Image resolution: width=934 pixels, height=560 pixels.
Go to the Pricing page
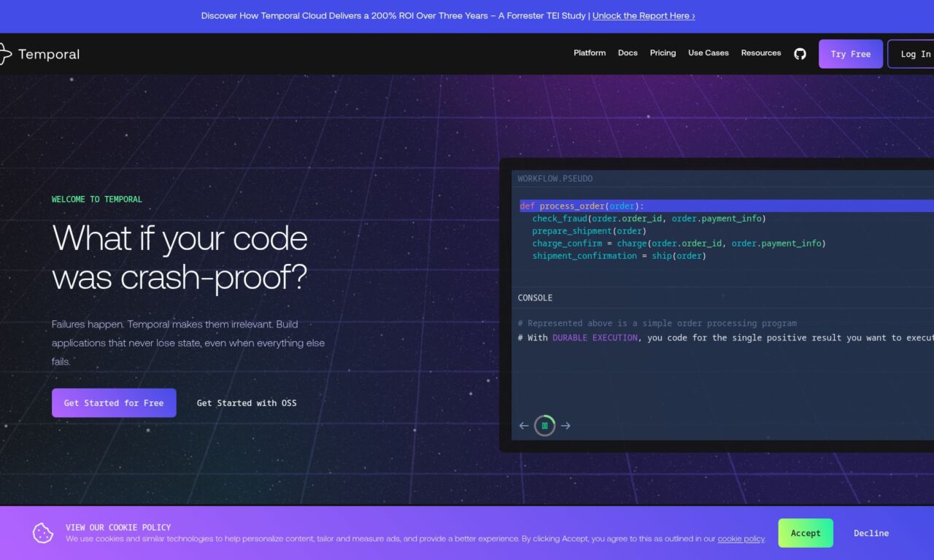663,53
